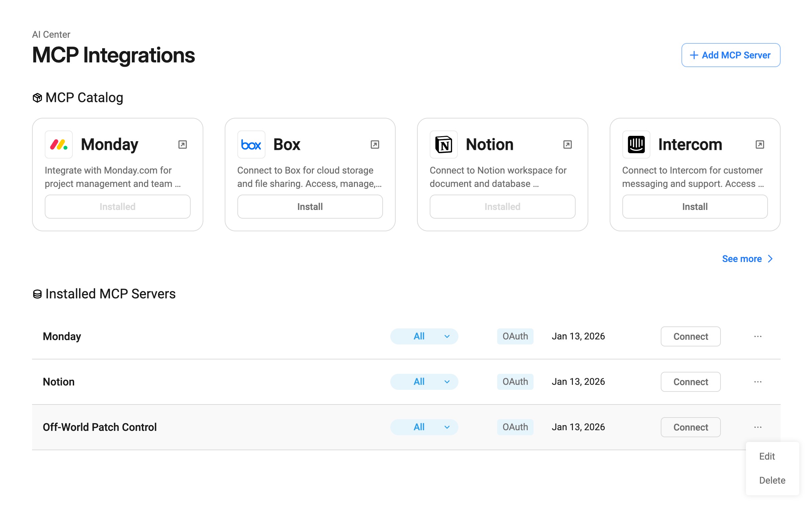Select the Notion row name in installed servers
Viewport: 812px width, 528px height.
[59, 382]
